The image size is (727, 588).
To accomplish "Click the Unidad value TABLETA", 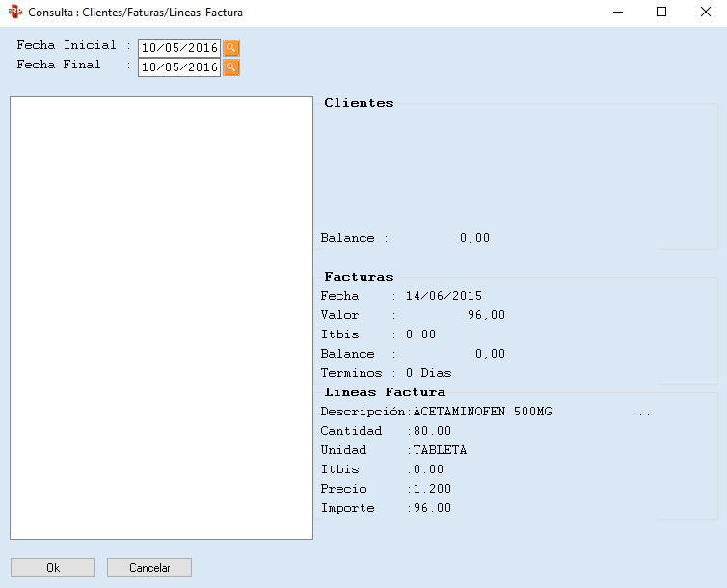I will pos(440,450).
